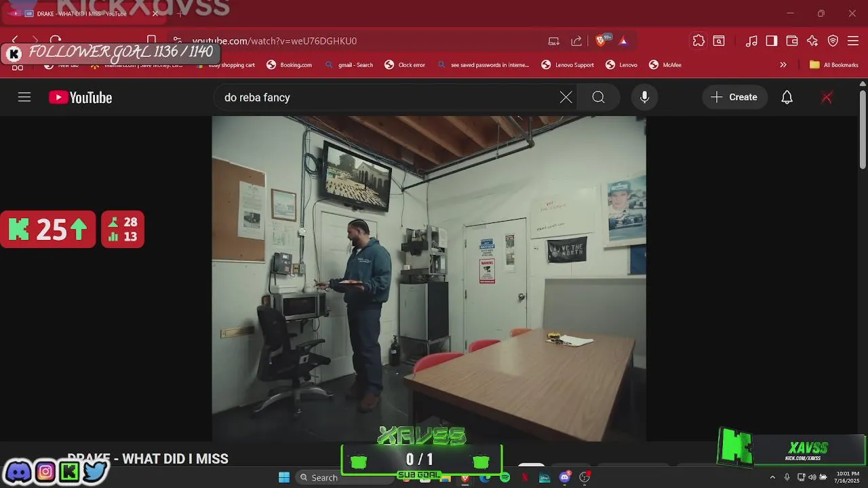Open the taskbar app right of Discord
Image resolution: width=868 pixels, height=488 pixels.
pos(585,478)
